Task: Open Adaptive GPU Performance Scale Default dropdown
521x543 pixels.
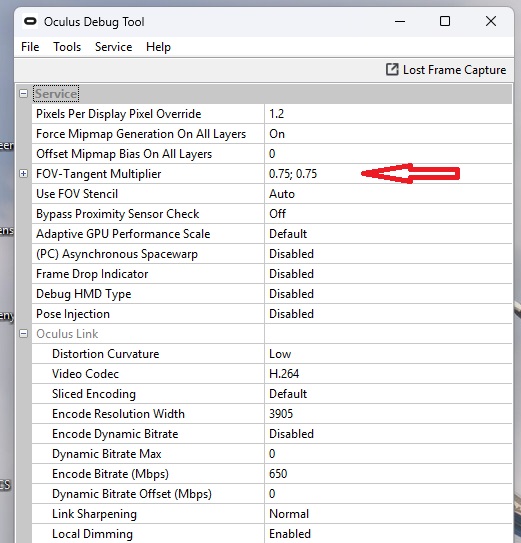Action: click(x=388, y=234)
